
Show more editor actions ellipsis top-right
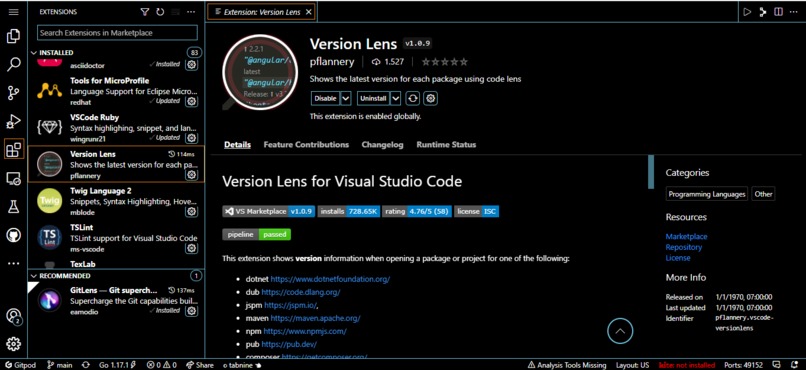coord(794,12)
